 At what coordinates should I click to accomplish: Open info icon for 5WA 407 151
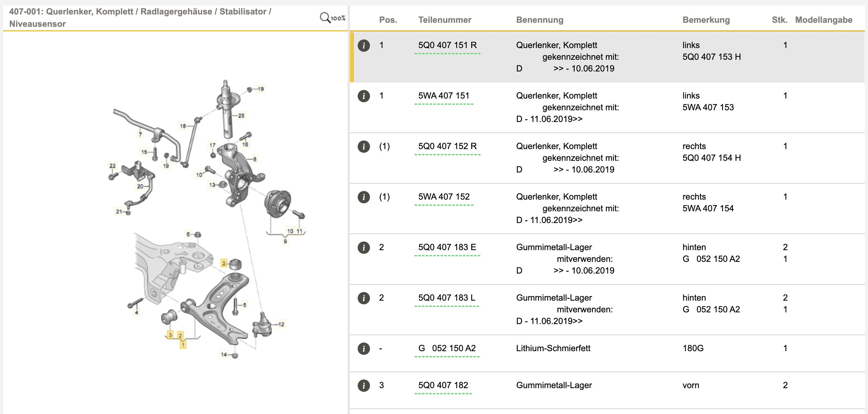pyautogui.click(x=364, y=96)
